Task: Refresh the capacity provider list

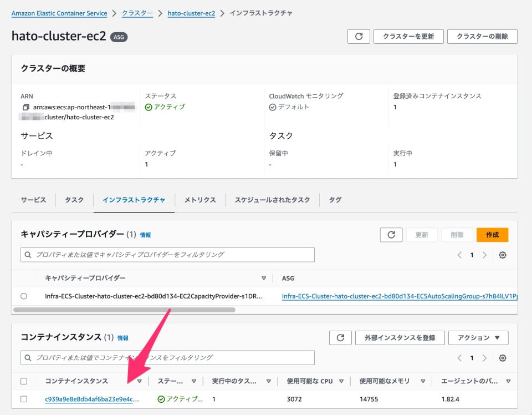Action: 391,235
